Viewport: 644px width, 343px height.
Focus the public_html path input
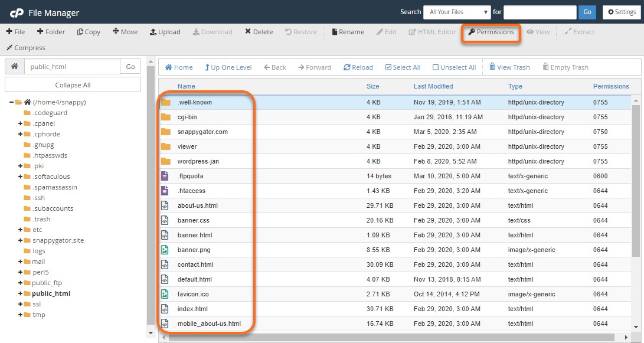point(72,66)
